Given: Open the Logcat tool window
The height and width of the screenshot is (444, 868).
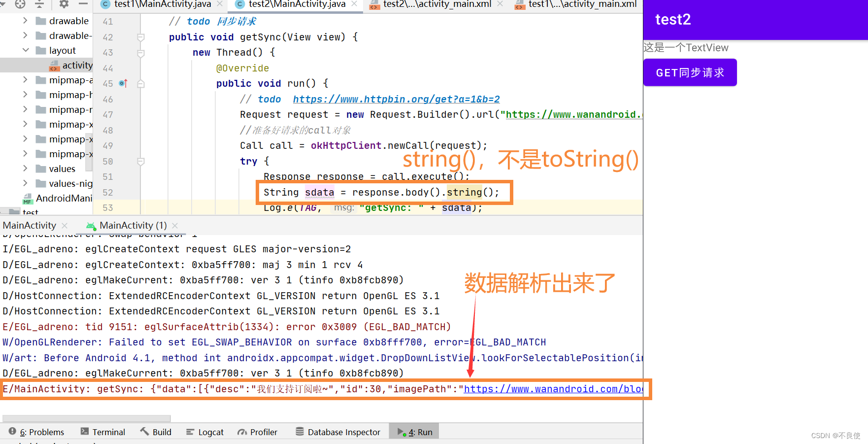Looking at the screenshot, I should click(205, 432).
